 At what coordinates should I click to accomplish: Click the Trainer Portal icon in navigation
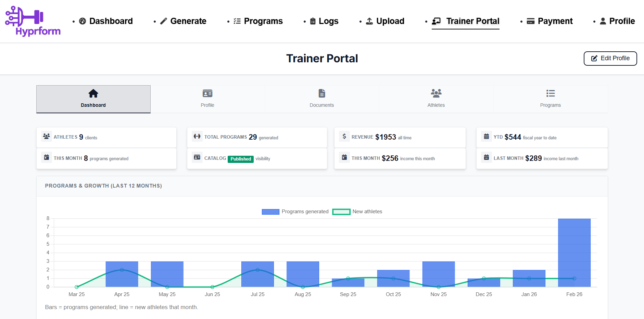tap(436, 21)
